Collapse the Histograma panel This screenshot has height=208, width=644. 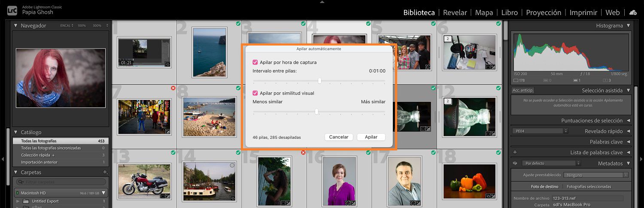pyautogui.click(x=629, y=26)
